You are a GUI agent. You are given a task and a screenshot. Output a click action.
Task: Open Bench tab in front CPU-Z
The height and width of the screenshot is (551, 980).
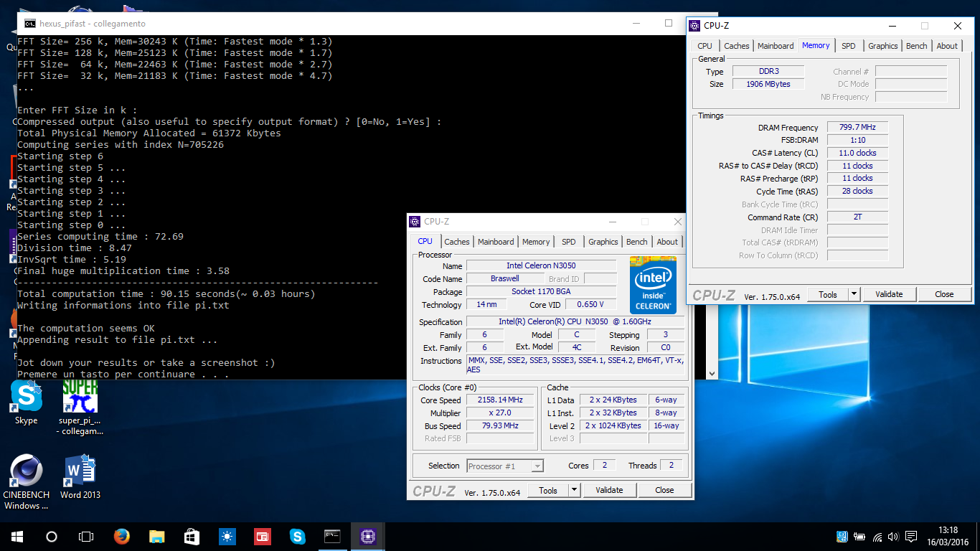637,242
